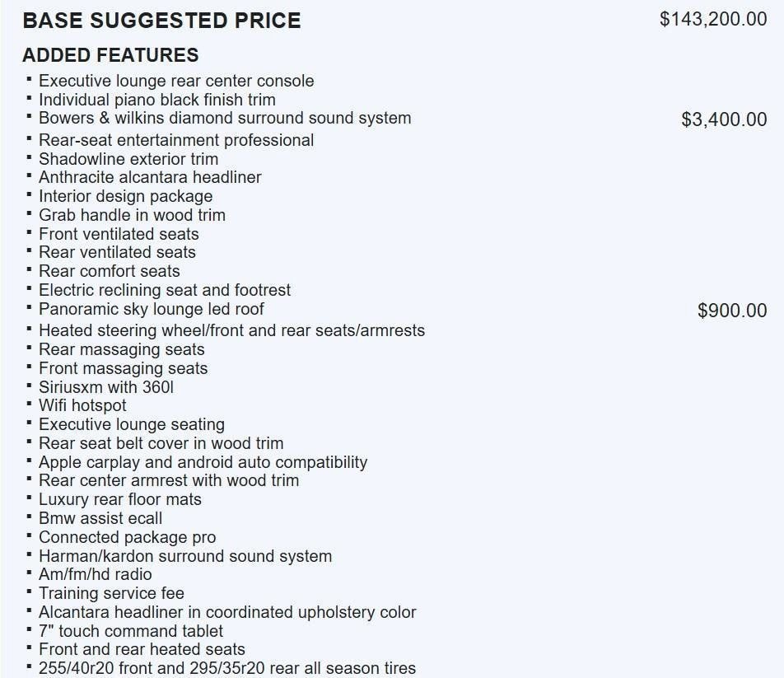The image size is (784, 678).
Task: Click Shadowline exterior trim entry
Action: (x=128, y=159)
